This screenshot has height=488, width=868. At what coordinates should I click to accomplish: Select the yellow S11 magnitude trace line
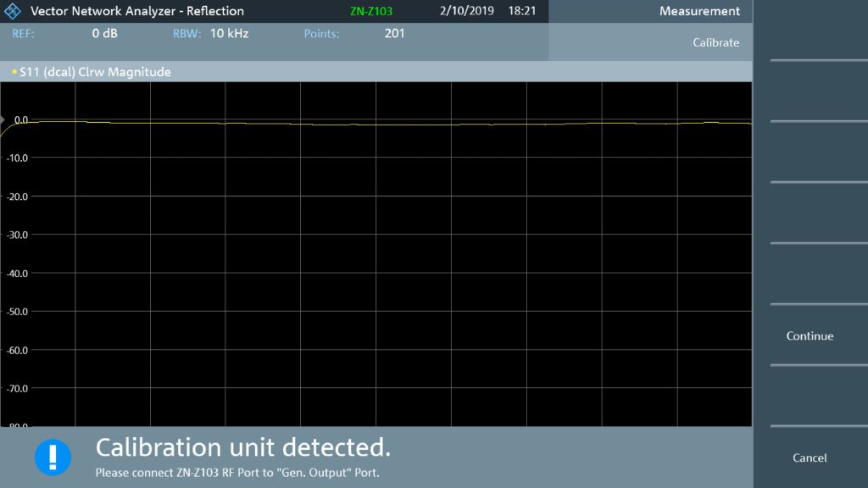tap(381, 124)
